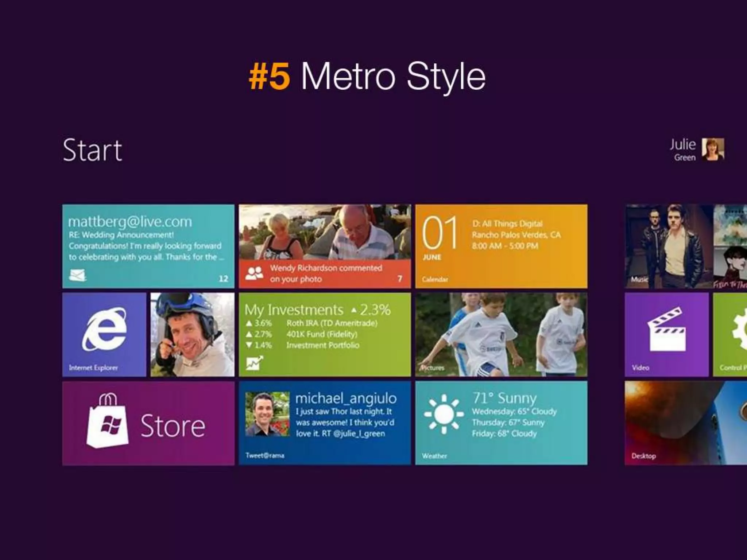
Task: Click the Start heading text
Action: point(92,150)
